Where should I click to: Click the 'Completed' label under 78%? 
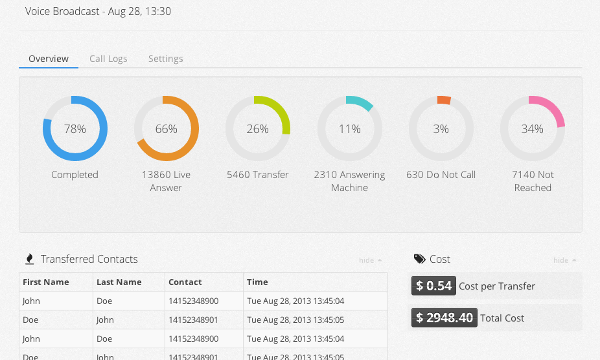(x=75, y=174)
